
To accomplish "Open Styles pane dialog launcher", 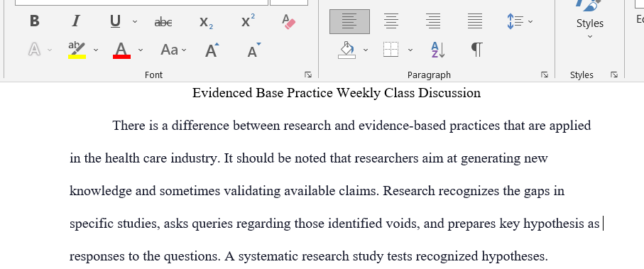I will 614,75.
